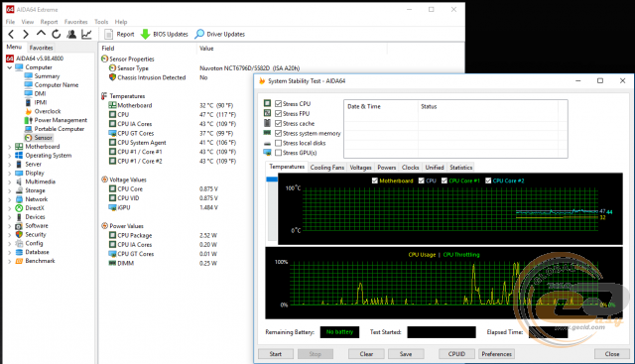Uncheck the Stress cache checkbox
This screenshot has width=635, height=364.
point(278,123)
